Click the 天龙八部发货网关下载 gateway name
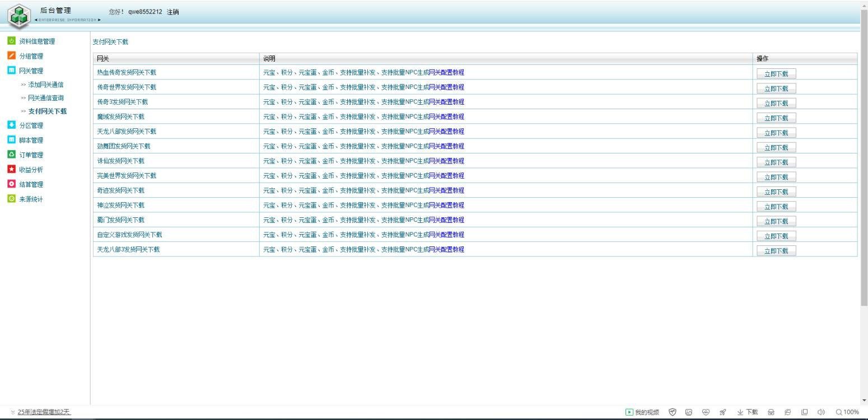This screenshot has width=868, height=420. [x=127, y=132]
